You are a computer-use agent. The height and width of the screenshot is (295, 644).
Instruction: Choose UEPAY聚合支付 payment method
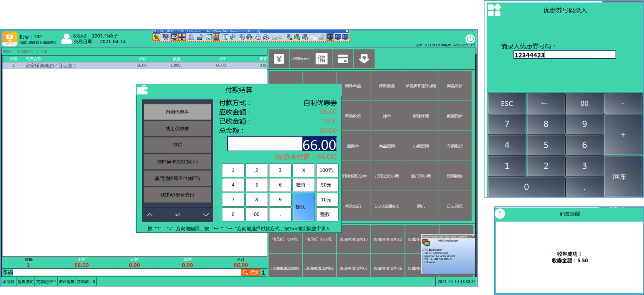177,195
